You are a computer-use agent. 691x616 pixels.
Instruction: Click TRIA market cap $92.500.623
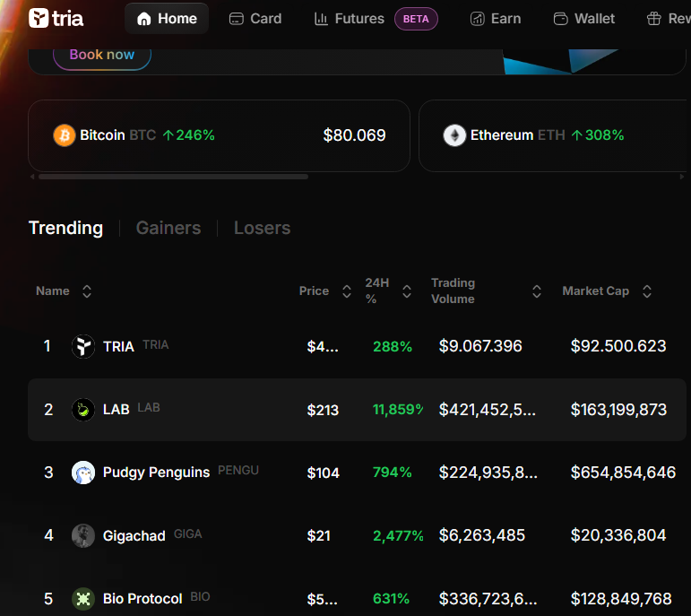point(618,346)
